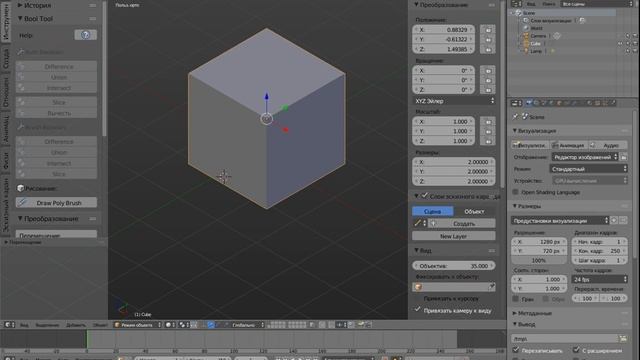Viewport: 640px width, 360px height.
Task: Open the Редактор изображений display dropdown
Action: tap(585, 157)
